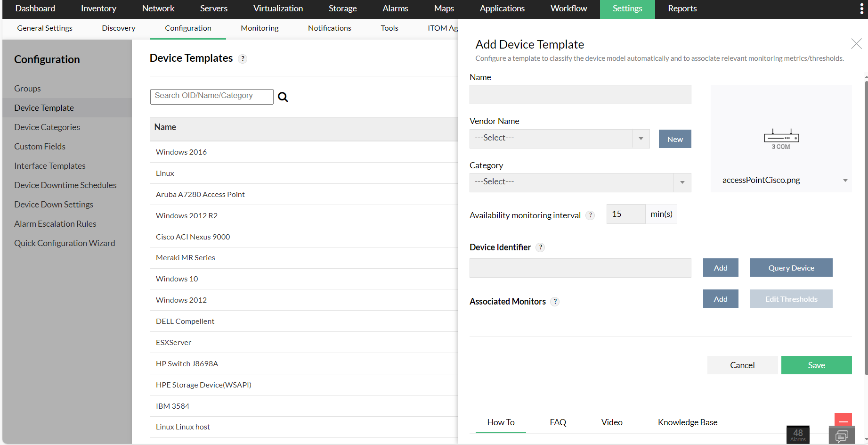Expand the accessPointCisco.png image picker
Viewport: 868px width, 445px height.
click(x=845, y=180)
